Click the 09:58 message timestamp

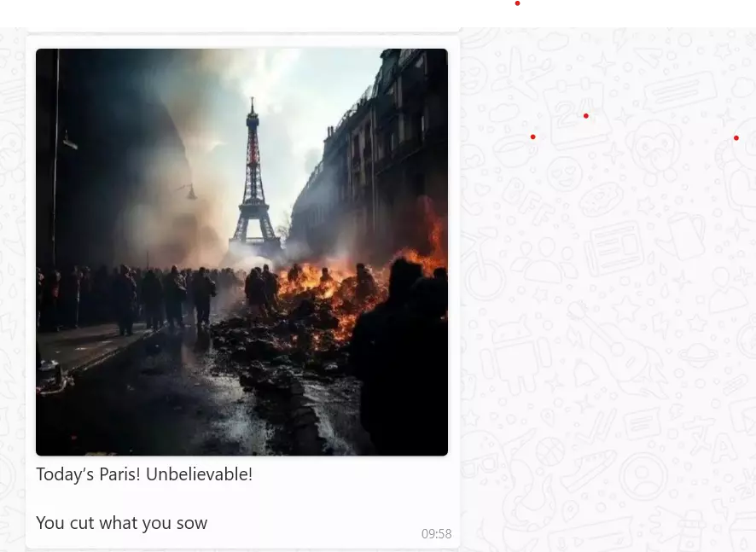click(436, 534)
